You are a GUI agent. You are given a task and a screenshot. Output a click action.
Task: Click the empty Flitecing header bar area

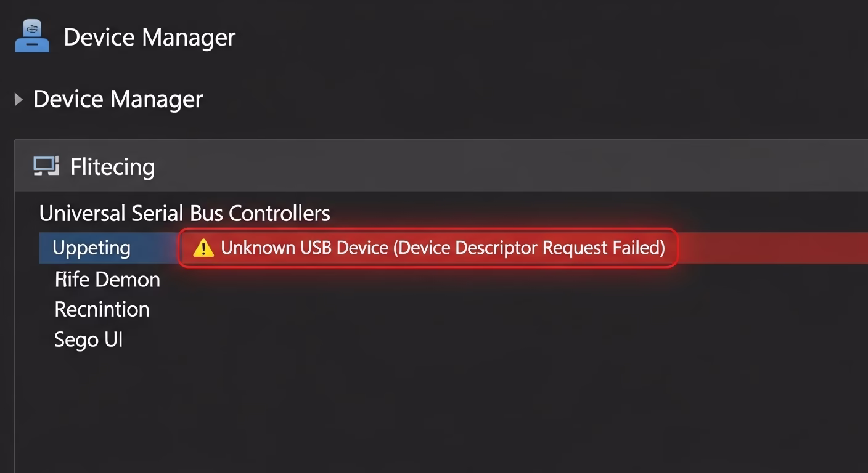click(493, 166)
